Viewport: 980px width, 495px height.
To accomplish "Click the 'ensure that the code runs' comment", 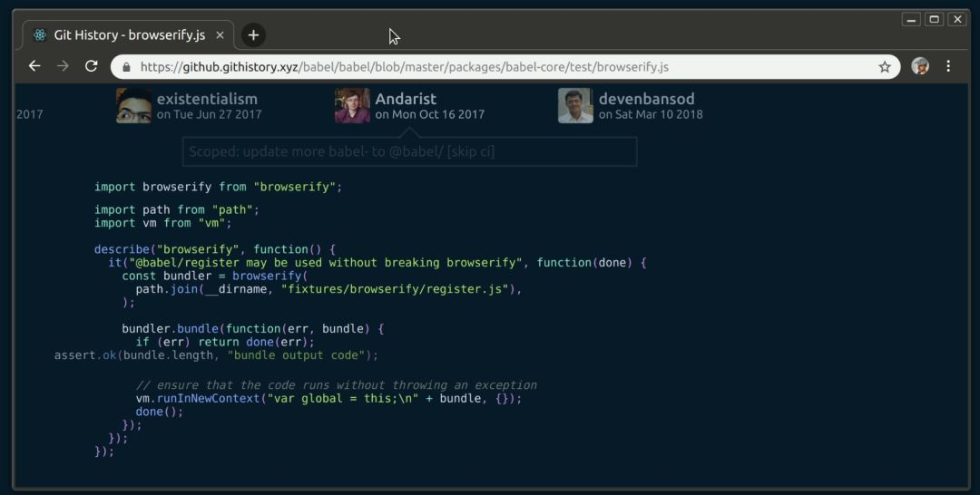I will pos(337,385).
